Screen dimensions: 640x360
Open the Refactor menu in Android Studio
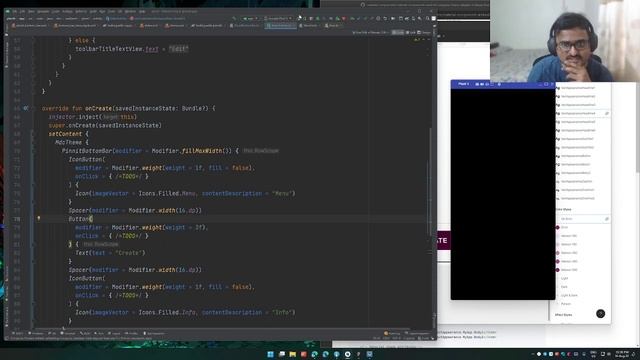click(x=81, y=11)
